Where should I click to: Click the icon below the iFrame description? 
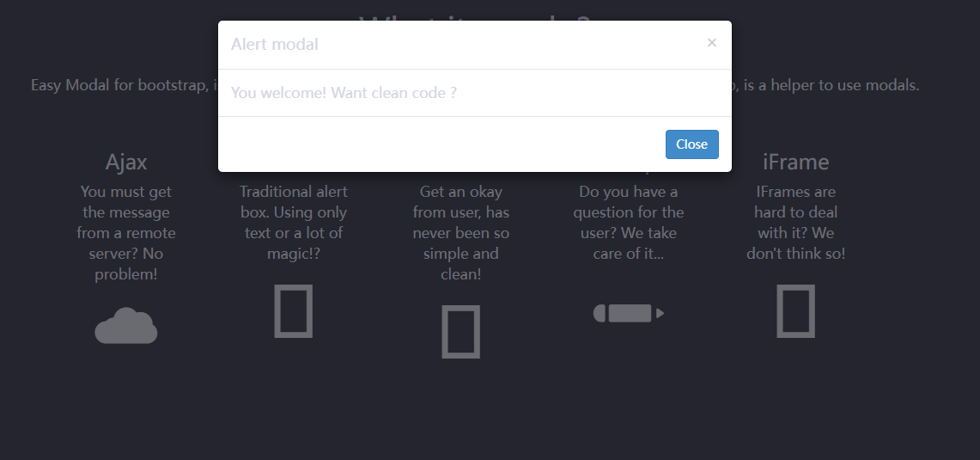coord(795,311)
